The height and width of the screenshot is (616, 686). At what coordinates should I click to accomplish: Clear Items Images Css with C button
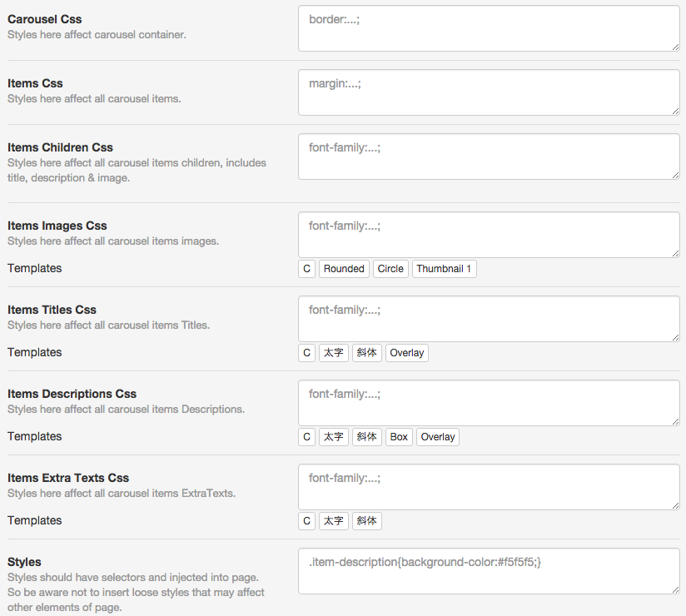[306, 269]
